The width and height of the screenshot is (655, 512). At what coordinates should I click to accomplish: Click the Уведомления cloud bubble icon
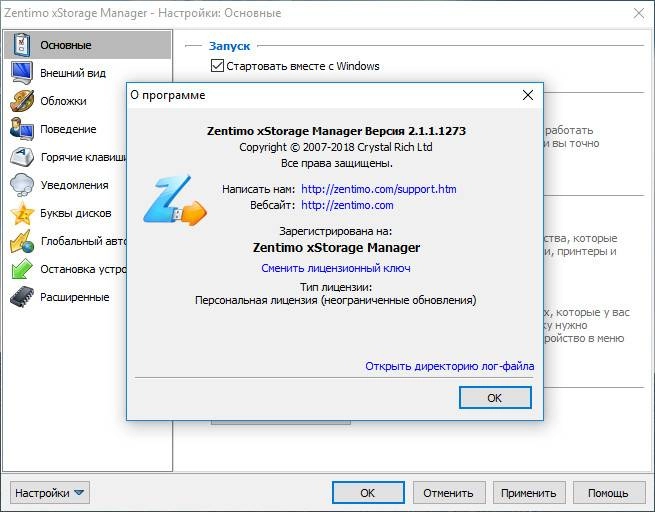coord(22,185)
